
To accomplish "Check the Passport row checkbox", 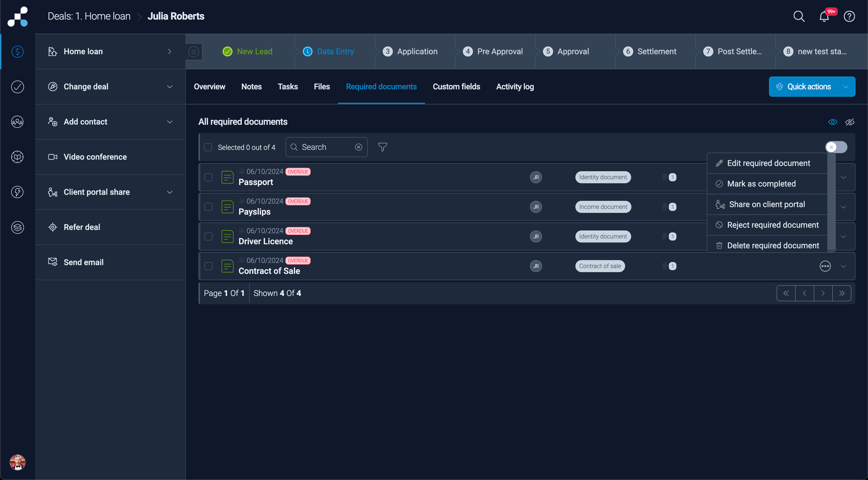I will (x=208, y=177).
